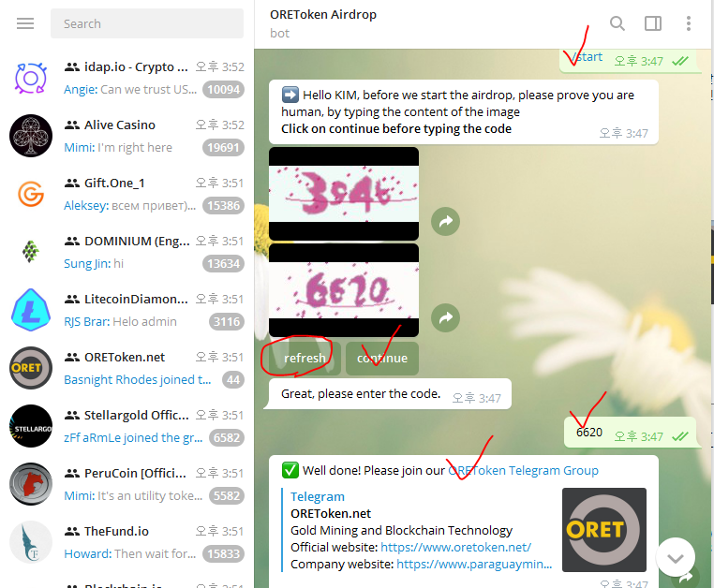Viewport: 714px width, 588px height.
Task: Click the /start command message
Action: pos(588,57)
